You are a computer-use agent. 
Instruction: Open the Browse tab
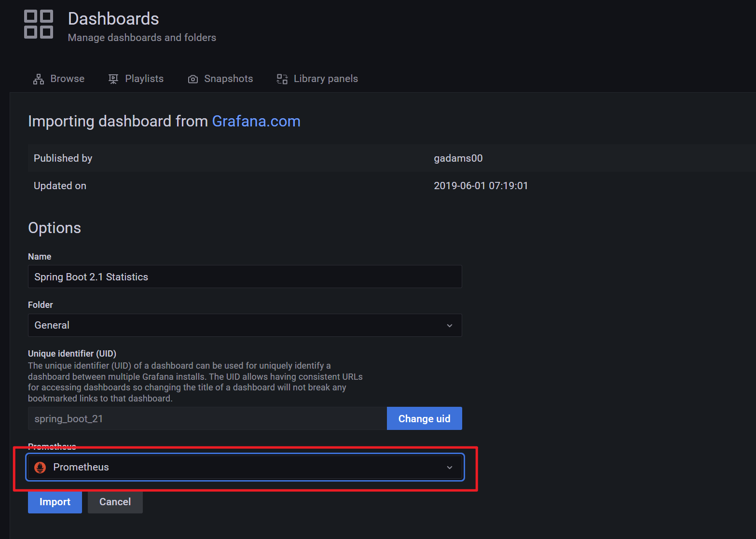(59, 79)
